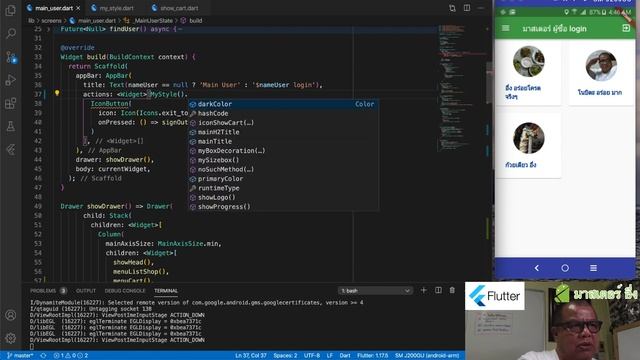Viewport: 640px width, 360px height.
Task: Open the OUTPUT panel tab
Action: (x=86, y=291)
